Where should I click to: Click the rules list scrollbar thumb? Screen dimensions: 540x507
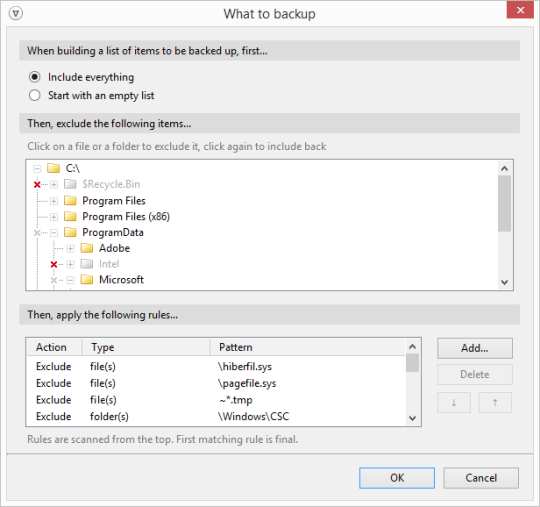coord(412,363)
